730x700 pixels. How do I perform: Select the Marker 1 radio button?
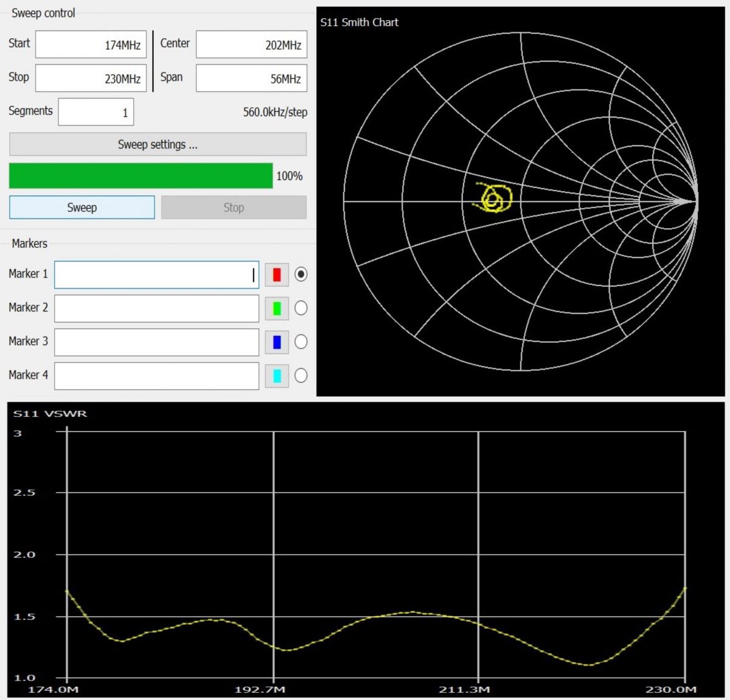tap(301, 275)
